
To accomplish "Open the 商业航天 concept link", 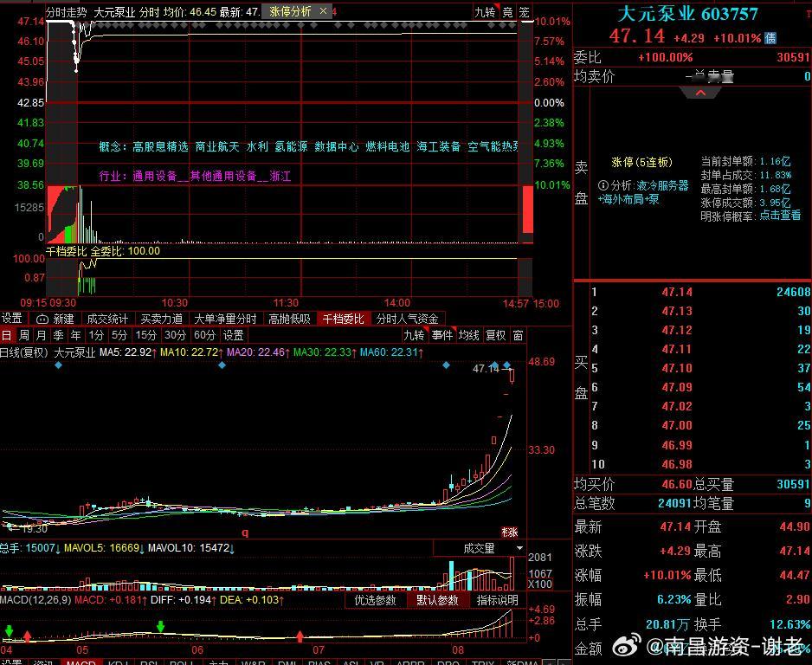I will (217, 147).
